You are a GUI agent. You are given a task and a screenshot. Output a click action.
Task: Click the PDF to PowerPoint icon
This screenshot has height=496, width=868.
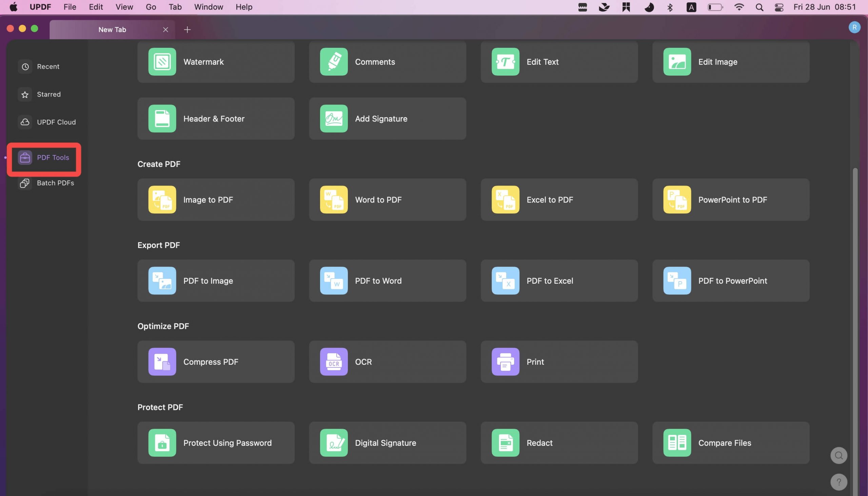pyautogui.click(x=677, y=281)
